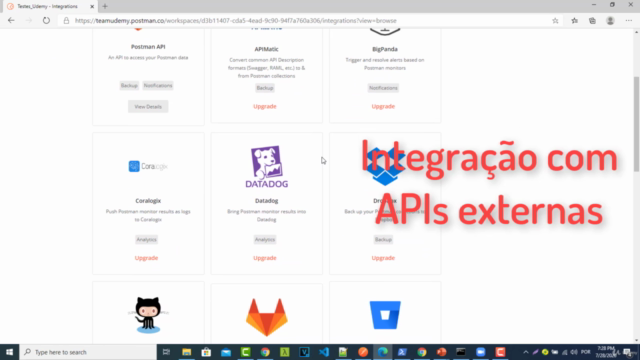Screen dimensions: 640x360
Task: Click the BigPanda title
Action: tap(385, 49)
